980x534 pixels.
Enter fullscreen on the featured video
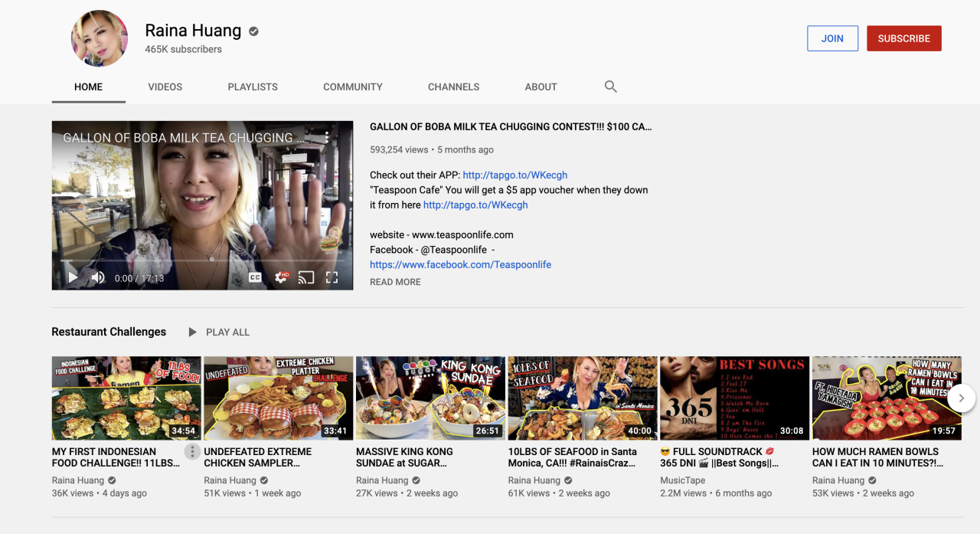click(x=332, y=277)
